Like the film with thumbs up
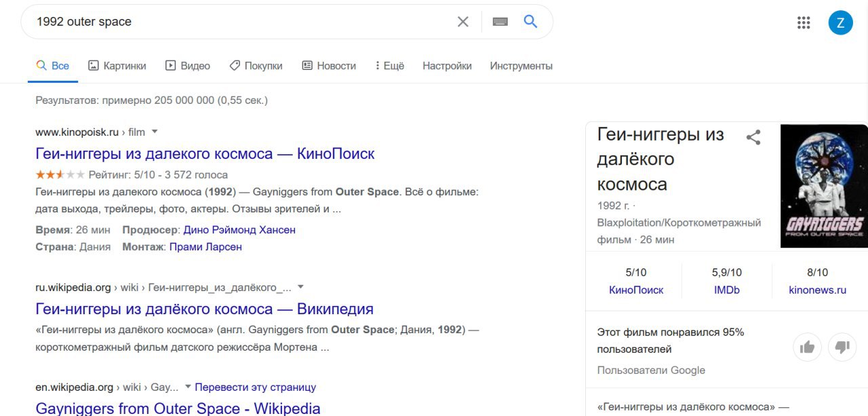The height and width of the screenshot is (416, 868). click(x=807, y=347)
